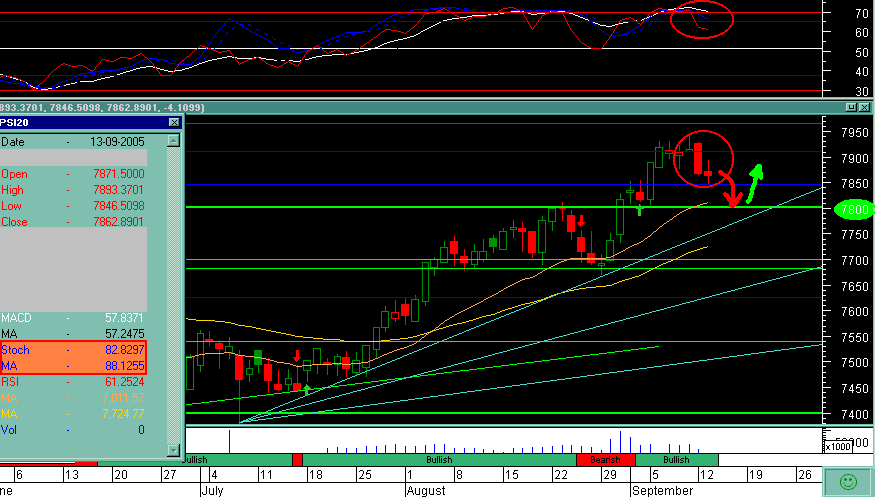
Task: Click the 7600 price axis label
Action: click(854, 312)
